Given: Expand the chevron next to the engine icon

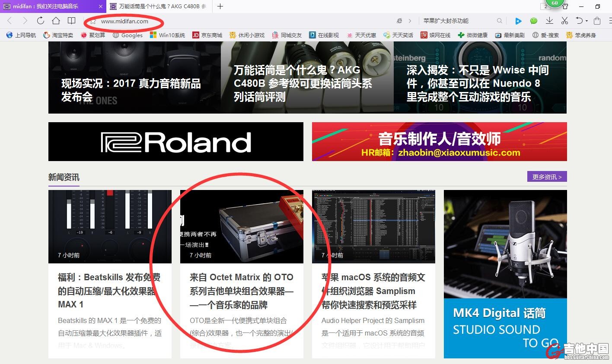Looking at the screenshot, I should pos(410,21).
